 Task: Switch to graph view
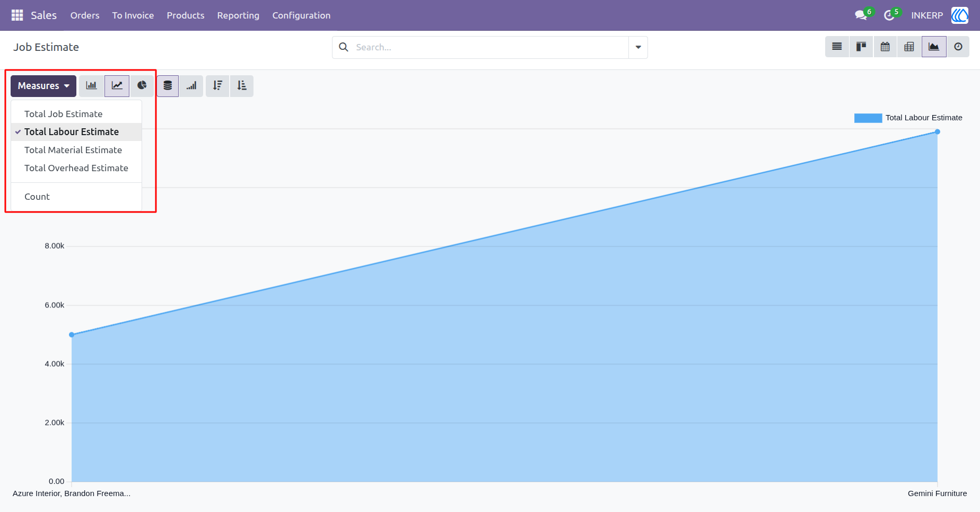click(x=934, y=47)
